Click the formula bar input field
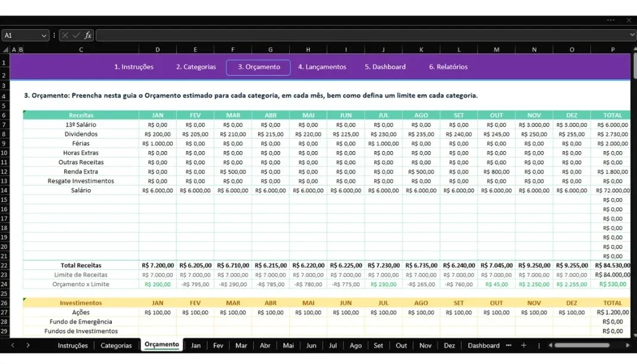Screen dimensions: 637x364 pyautogui.click(x=362, y=35)
